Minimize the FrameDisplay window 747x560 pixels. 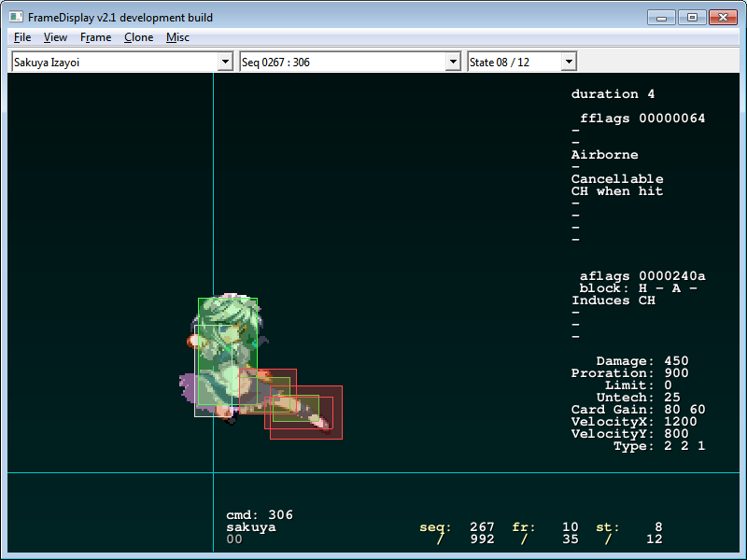(x=661, y=17)
